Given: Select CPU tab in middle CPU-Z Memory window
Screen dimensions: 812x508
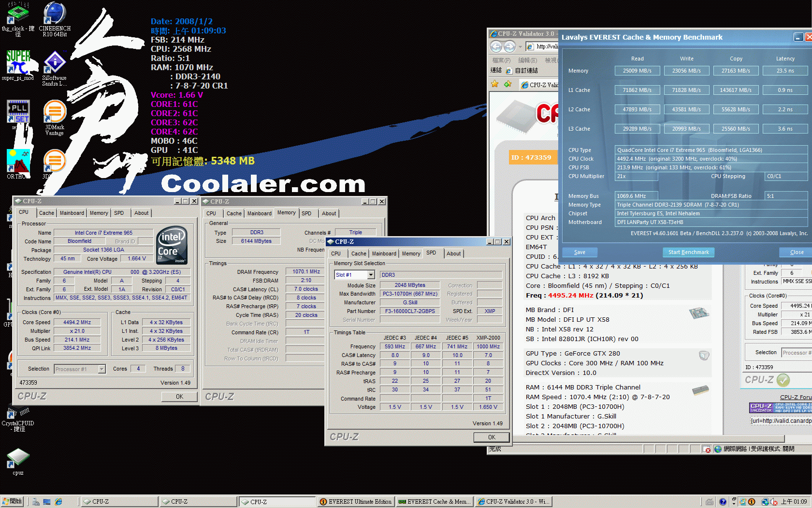Looking at the screenshot, I should pos(212,213).
